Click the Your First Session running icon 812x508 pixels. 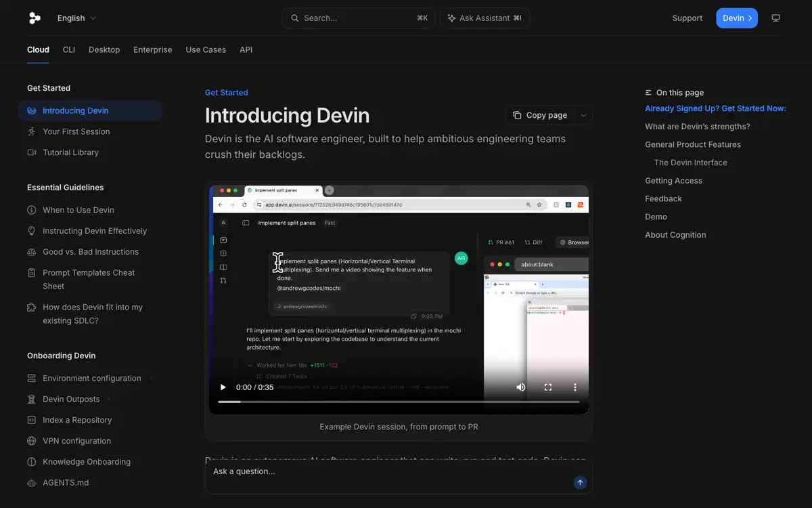[32, 131]
